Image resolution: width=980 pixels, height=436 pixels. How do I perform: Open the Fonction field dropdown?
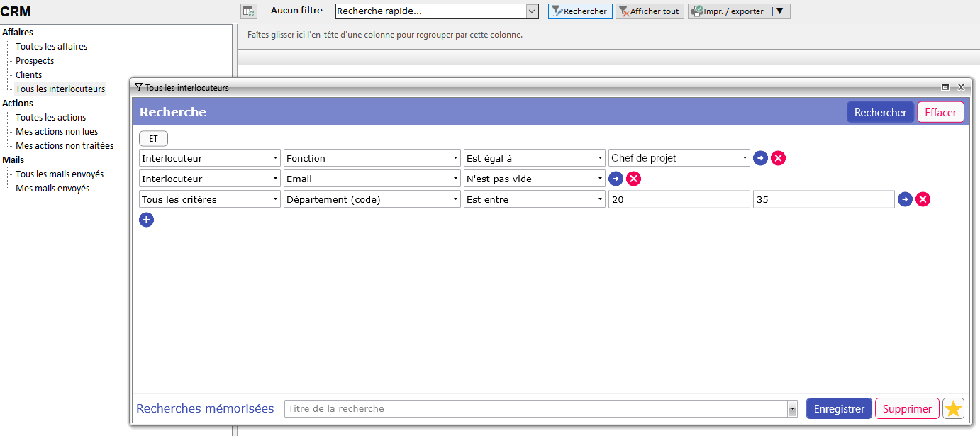point(457,157)
